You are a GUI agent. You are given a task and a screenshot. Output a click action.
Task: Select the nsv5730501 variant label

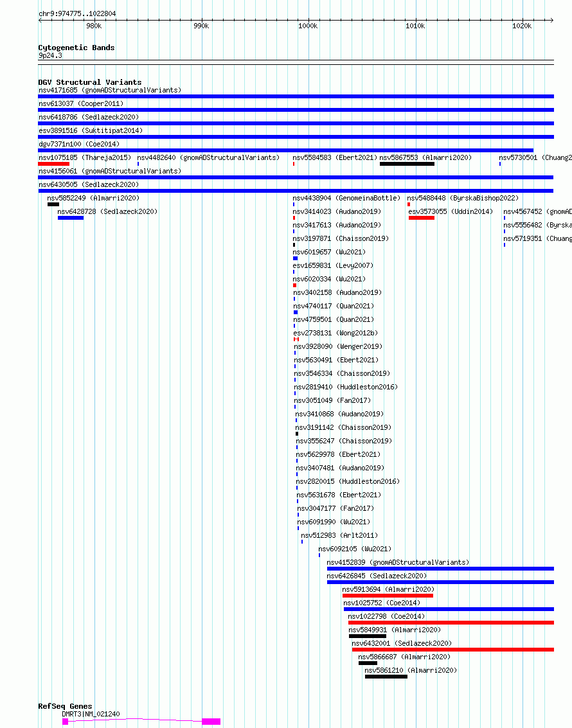click(535, 157)
